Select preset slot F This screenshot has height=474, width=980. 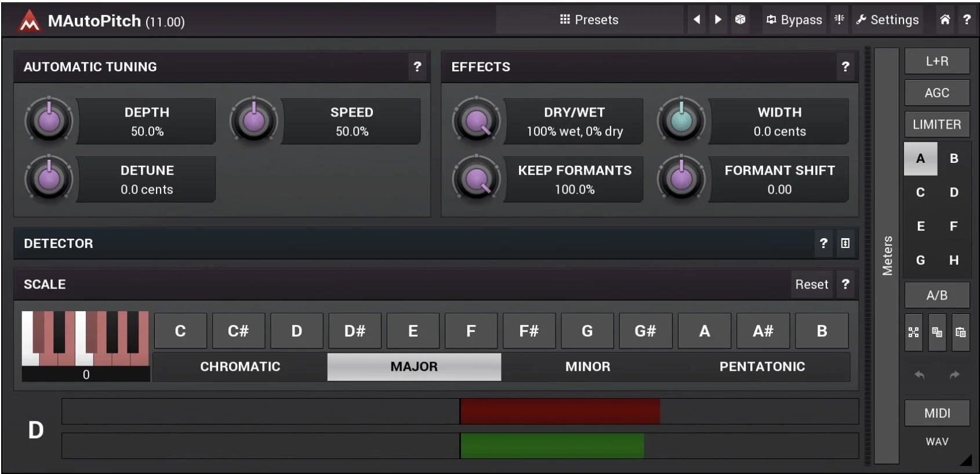[954, 227]
